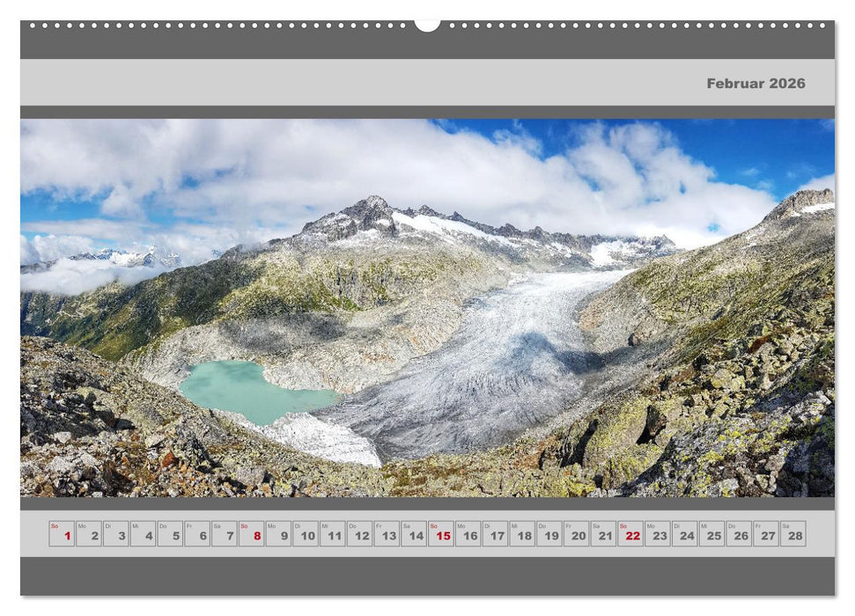The height and width of the screenshot is (616, 855).
Task: Click the Februar 2026 month title
Action: pos(755,85)
